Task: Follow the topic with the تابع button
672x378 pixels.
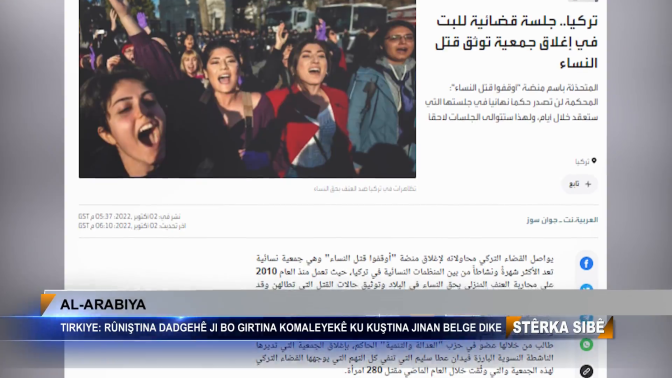Action: pyautogui.click(x=580, y=184)
